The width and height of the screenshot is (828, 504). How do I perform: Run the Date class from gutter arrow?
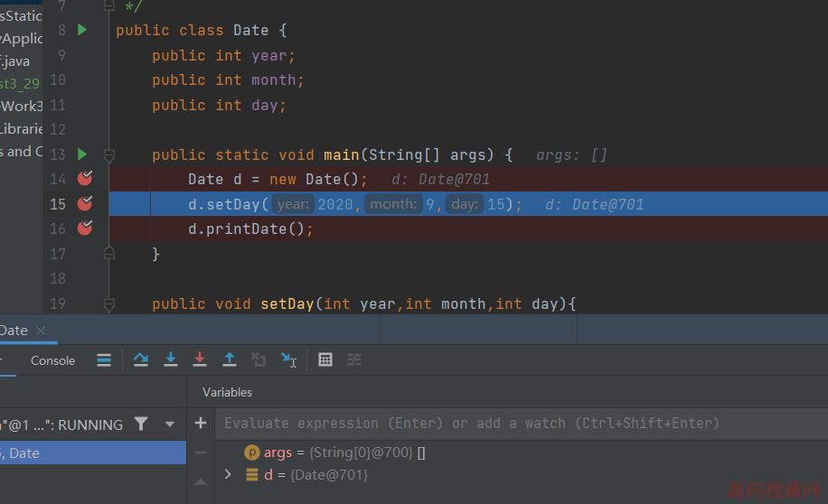click(82, 30)
